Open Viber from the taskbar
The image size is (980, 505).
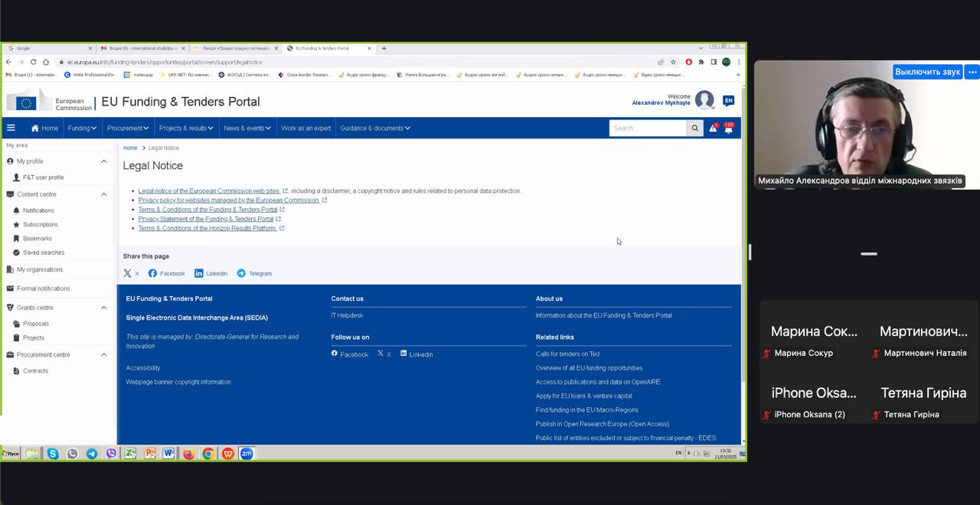coord(111,454)
